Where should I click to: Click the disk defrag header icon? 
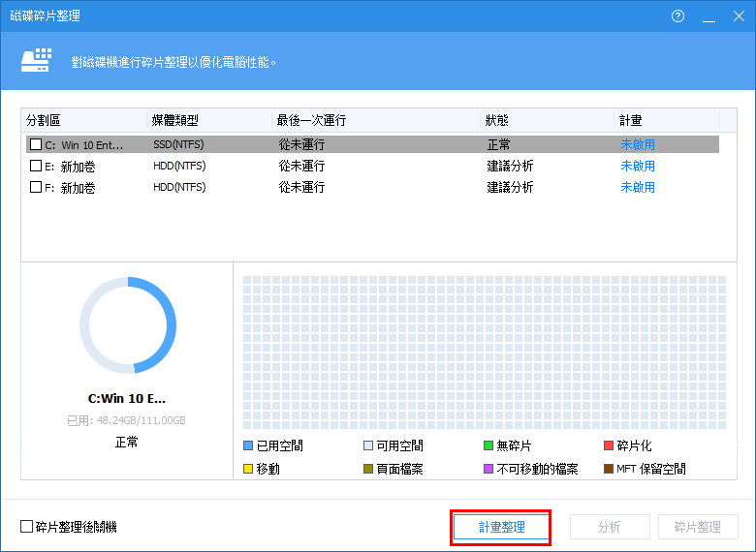click(x=36, y=60)
